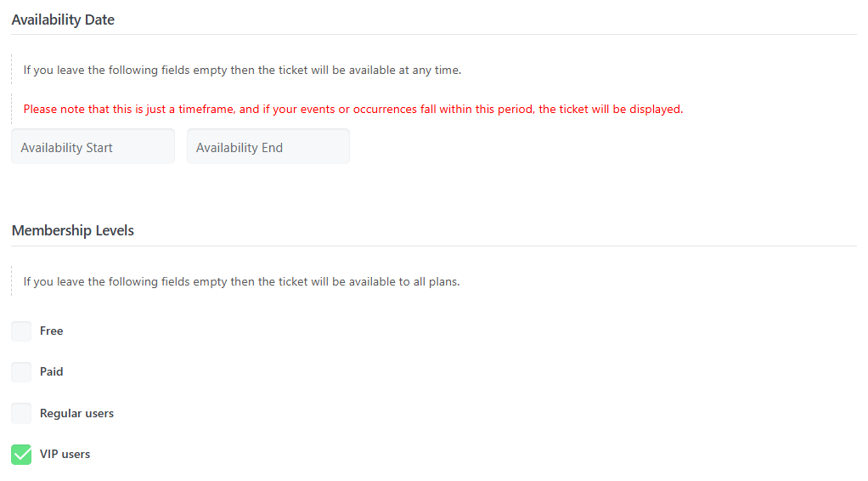Uncheck the green VIP users checkbox
Screen dimensions: 868x481
pyautogui.click(x=21, y=455)
